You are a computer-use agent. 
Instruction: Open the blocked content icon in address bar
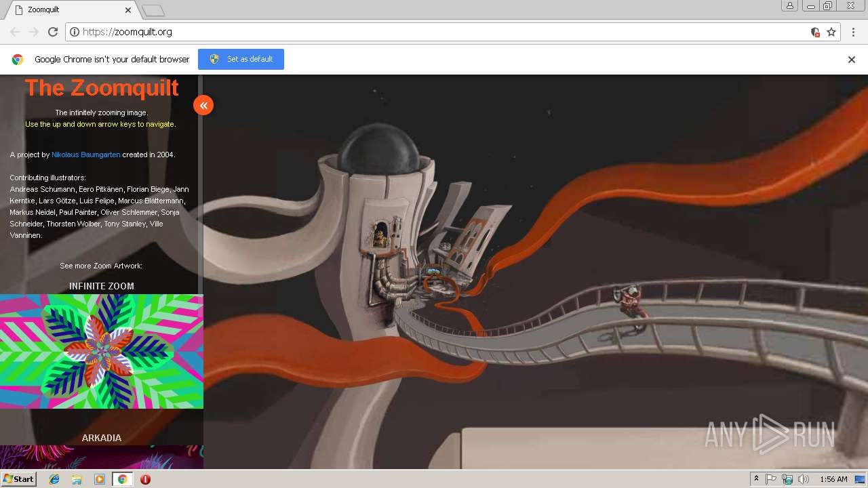point(815,32)
